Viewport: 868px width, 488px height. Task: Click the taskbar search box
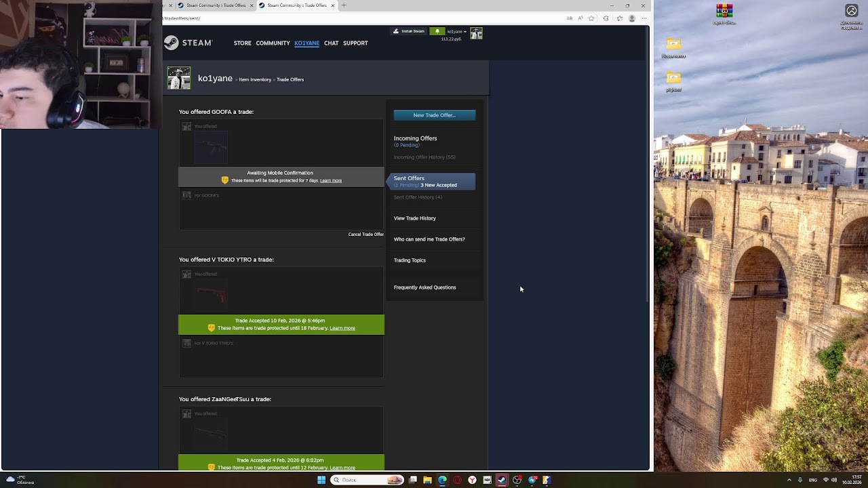point(367,480)
